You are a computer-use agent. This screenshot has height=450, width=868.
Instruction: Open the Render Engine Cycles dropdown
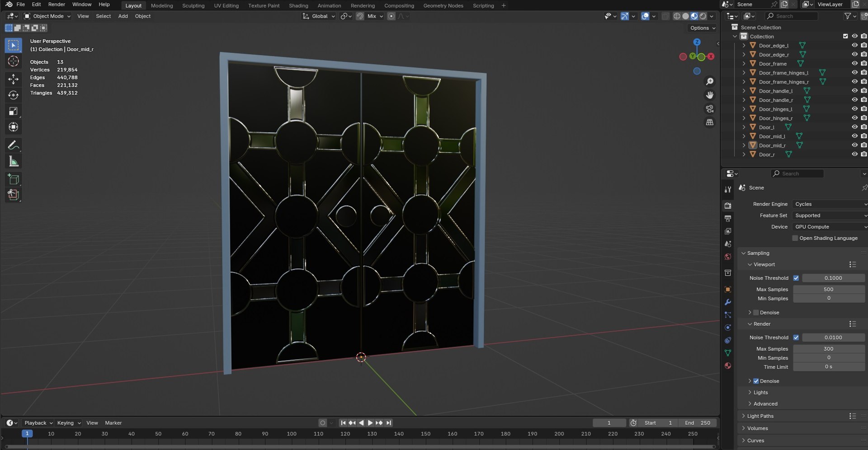(x=830, y=204)
